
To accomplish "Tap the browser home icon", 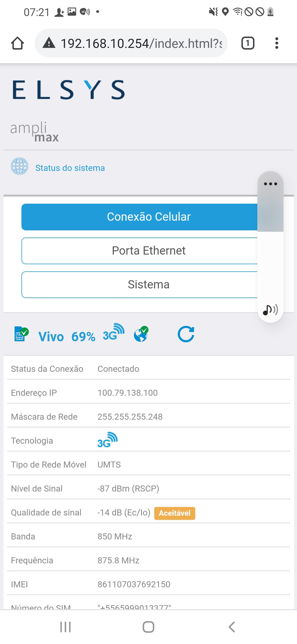I will click(17, 43).
